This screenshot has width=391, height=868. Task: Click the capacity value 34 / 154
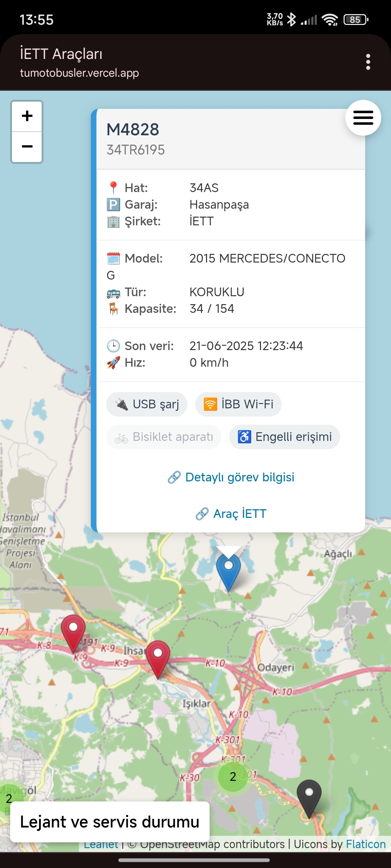coord(212,309)
